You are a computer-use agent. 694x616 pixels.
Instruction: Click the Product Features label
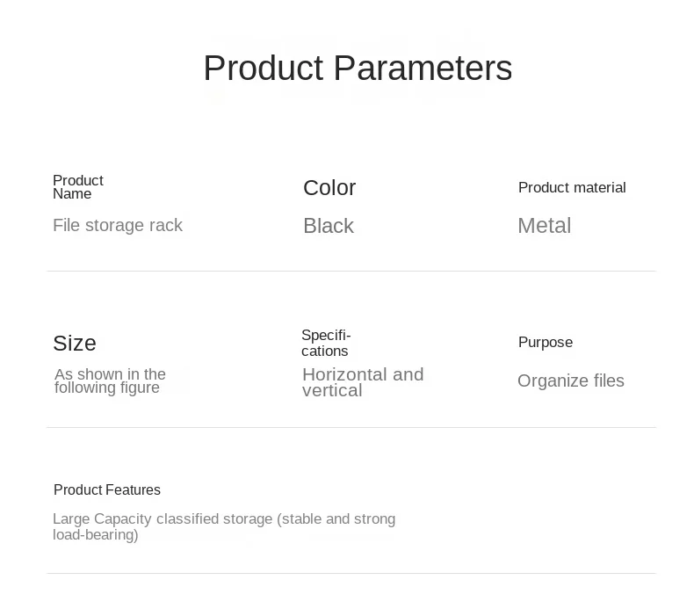[106, 490]
